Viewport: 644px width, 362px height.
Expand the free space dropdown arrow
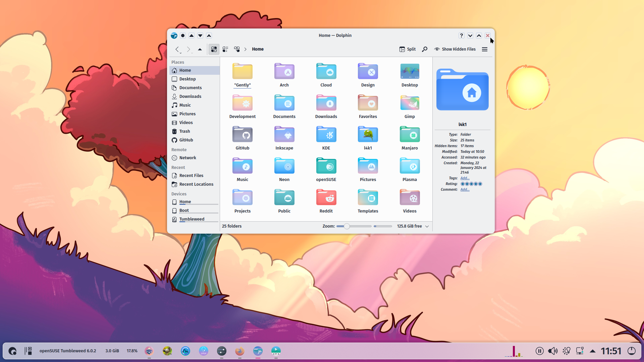pyautogui.click(x=427, y=226)
